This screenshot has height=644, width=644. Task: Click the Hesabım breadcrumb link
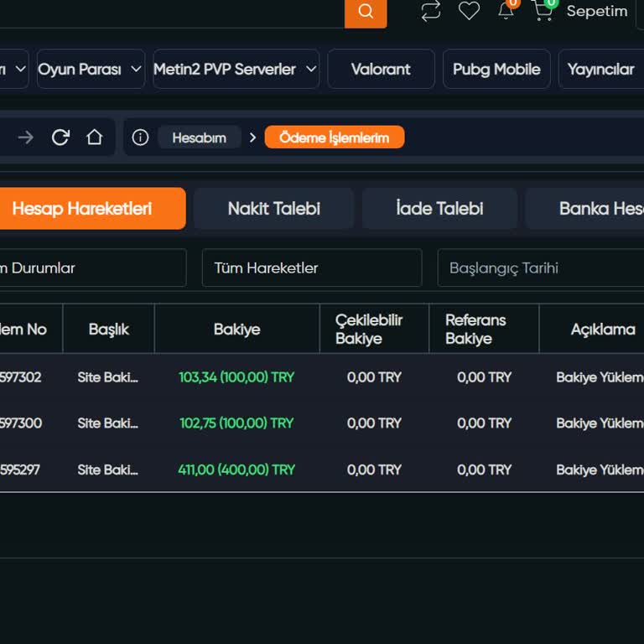(199, 138)
